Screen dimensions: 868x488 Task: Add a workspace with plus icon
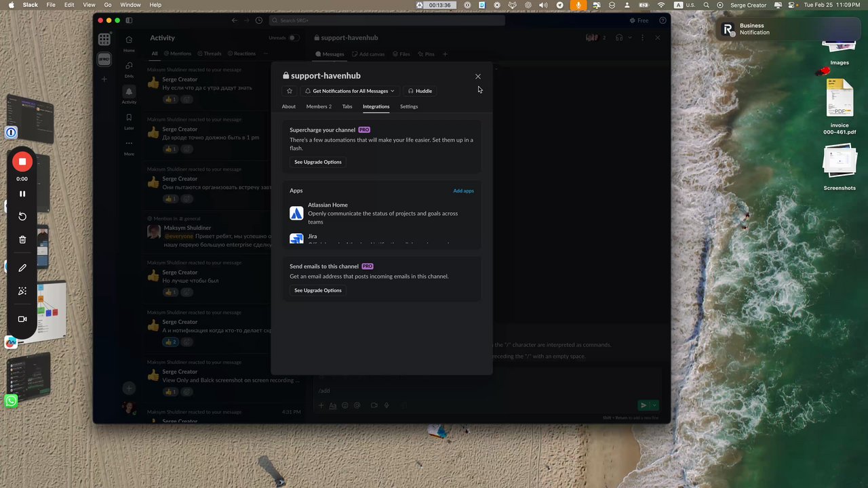point(104,79)
